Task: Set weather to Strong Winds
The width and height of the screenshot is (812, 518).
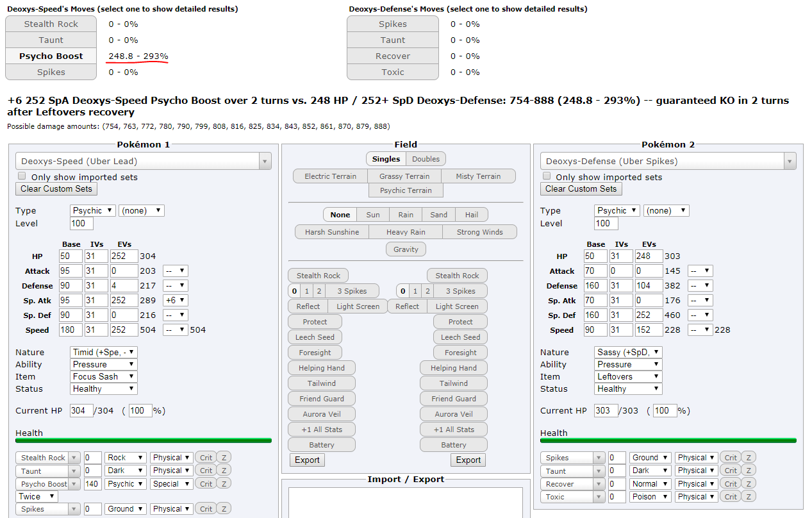Action: point(480,232)
